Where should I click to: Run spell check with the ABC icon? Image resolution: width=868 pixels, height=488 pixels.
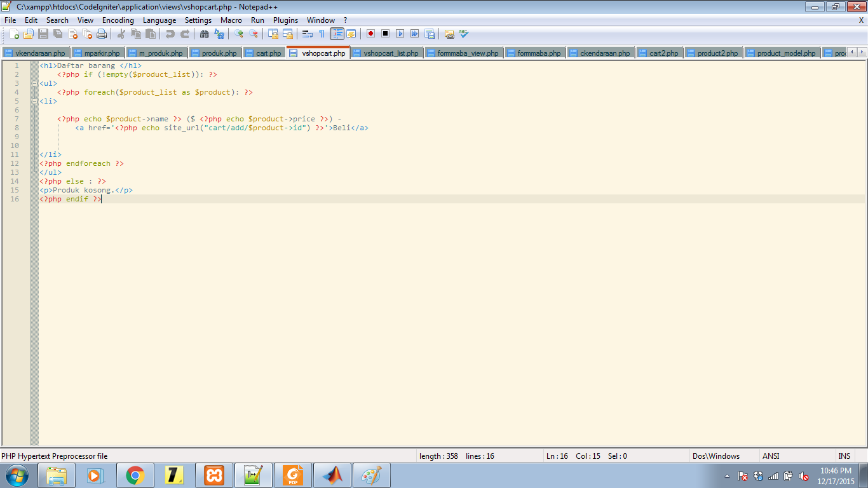pos(462,34)
